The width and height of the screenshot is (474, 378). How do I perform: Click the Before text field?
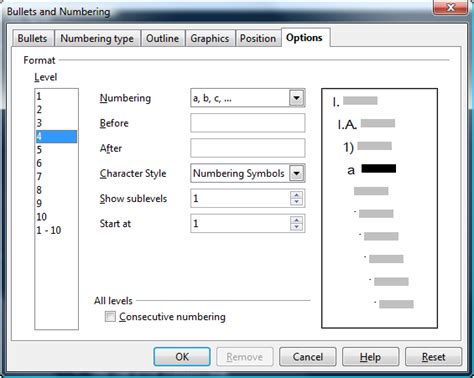247,123
